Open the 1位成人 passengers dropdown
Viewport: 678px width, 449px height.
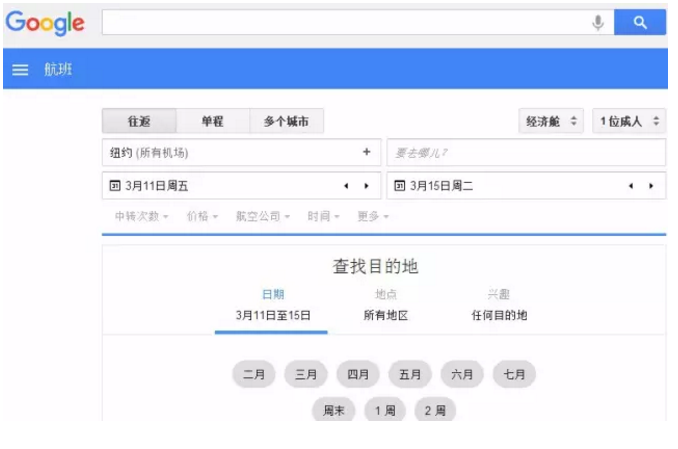tap(629, 121)
